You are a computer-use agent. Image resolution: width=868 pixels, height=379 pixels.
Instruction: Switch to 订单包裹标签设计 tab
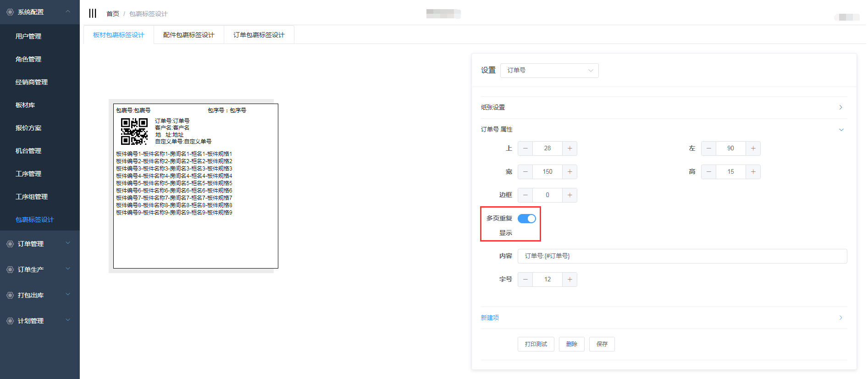click(259, 35)
